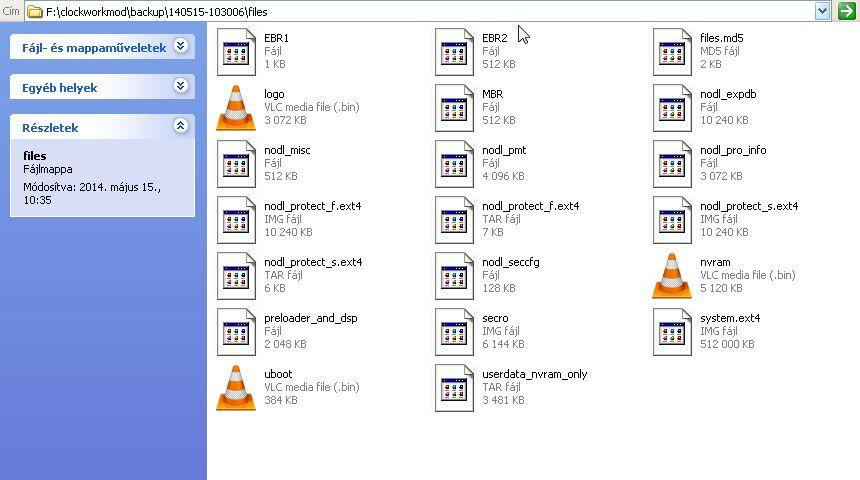Collapse the Részletek panel chevron
860x480 pixels.
click(180, 126)
